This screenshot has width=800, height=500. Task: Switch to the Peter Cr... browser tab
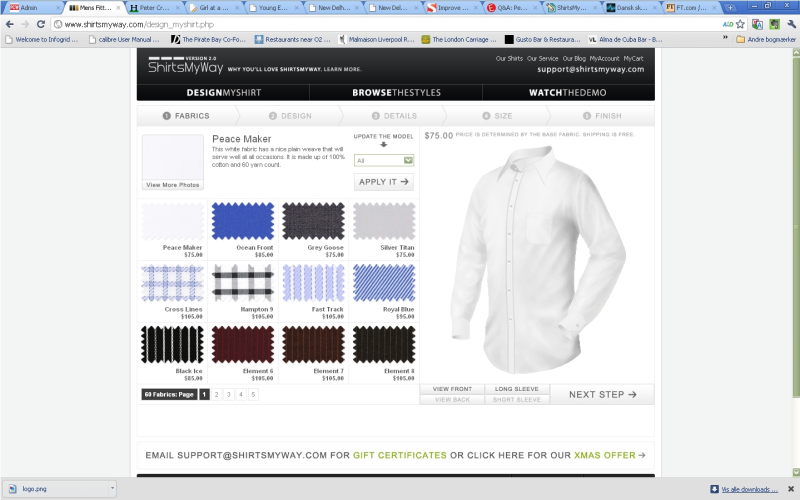[155, 8]
